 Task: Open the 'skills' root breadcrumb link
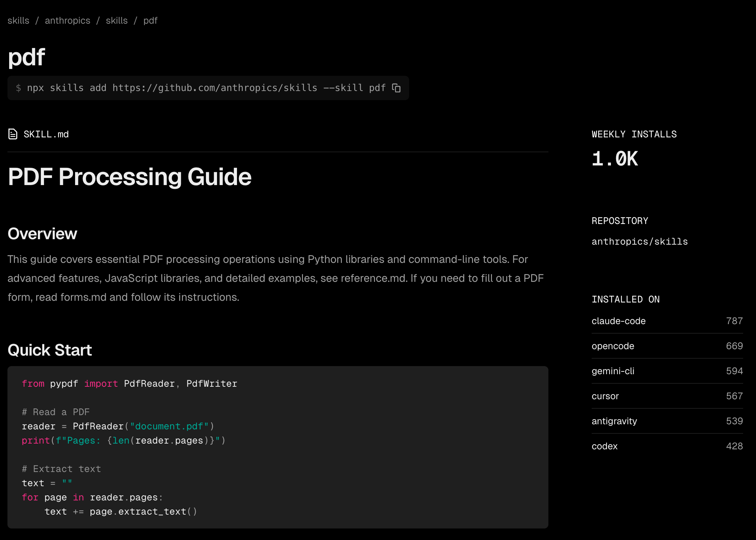point(18,21)
